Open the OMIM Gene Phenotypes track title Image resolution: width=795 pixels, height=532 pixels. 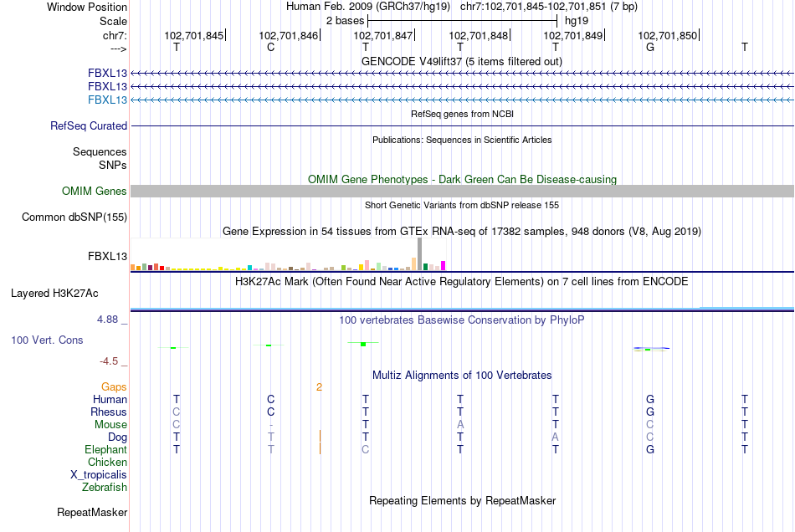pos(462,179)
